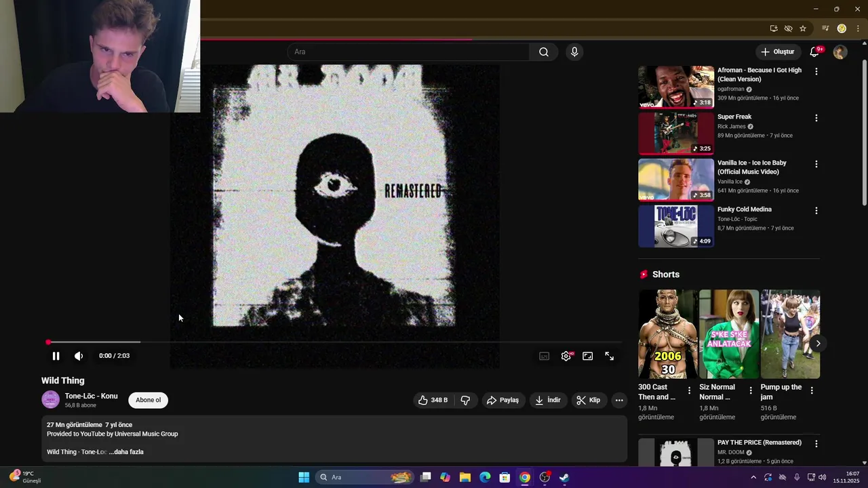Open more actions ellipsis under video

[x=619, y=400]
